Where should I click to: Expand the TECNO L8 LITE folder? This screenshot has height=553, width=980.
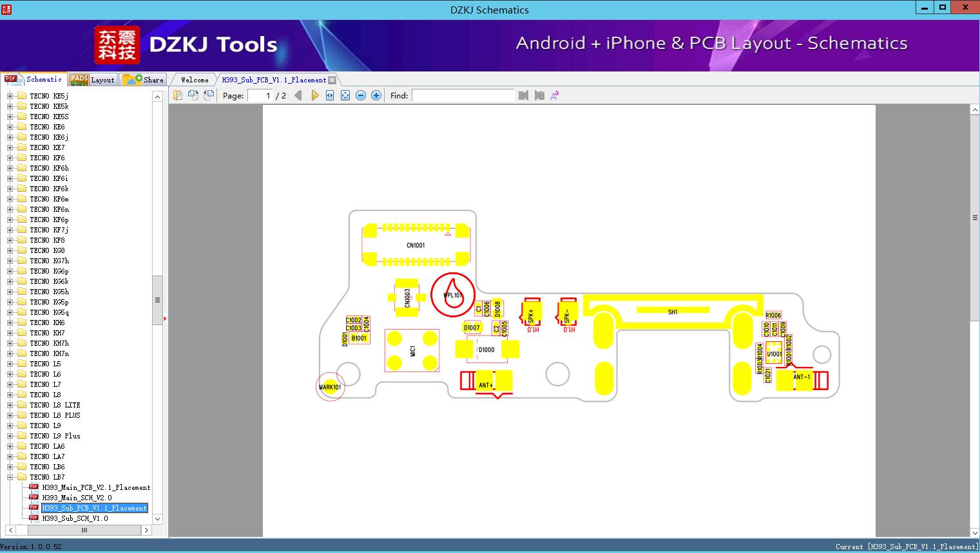click(x=10, y=405)
